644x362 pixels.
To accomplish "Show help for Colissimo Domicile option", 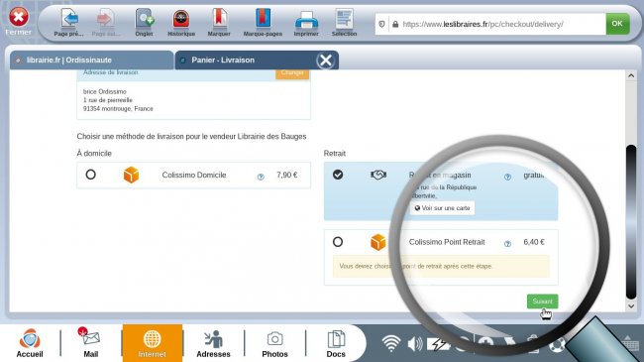I will [x=261, y=177].
